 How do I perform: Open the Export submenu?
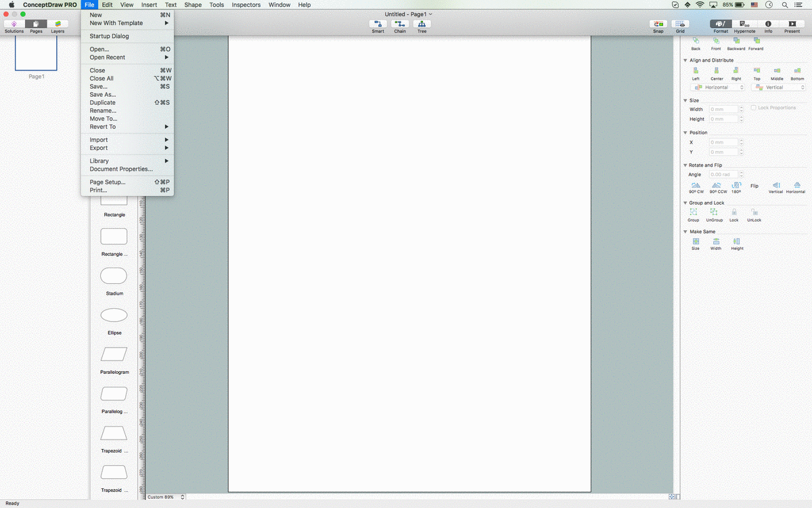pos(127,148)
